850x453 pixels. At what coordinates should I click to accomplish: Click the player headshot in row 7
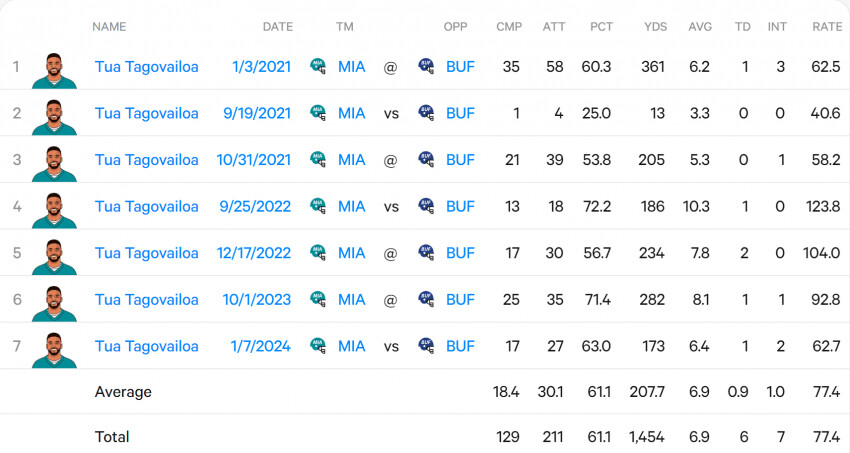pyautogui.click(x=54, y=347)
